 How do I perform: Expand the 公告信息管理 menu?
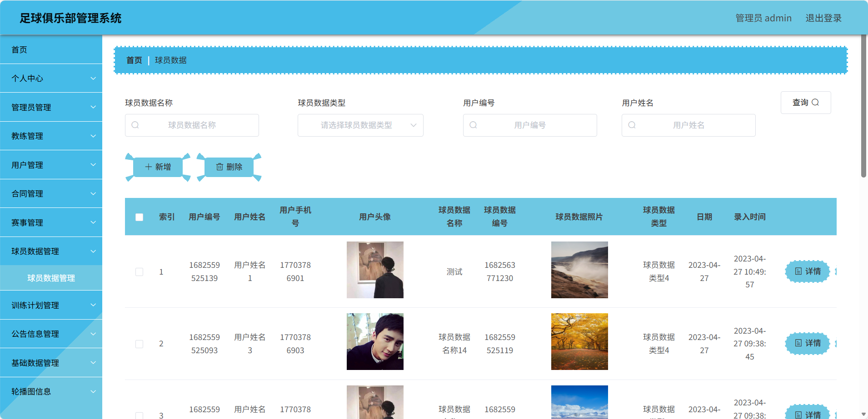pos(51,334)
